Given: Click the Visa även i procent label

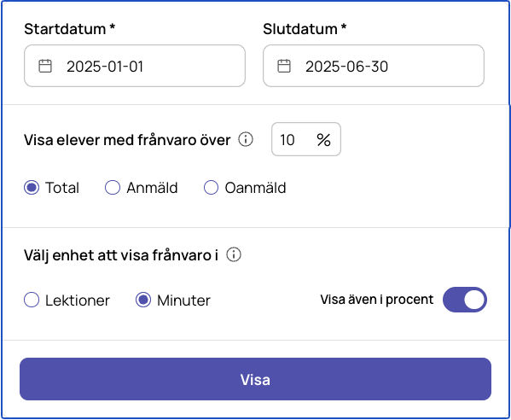Looking at the screenshot, I should (377, 300).
